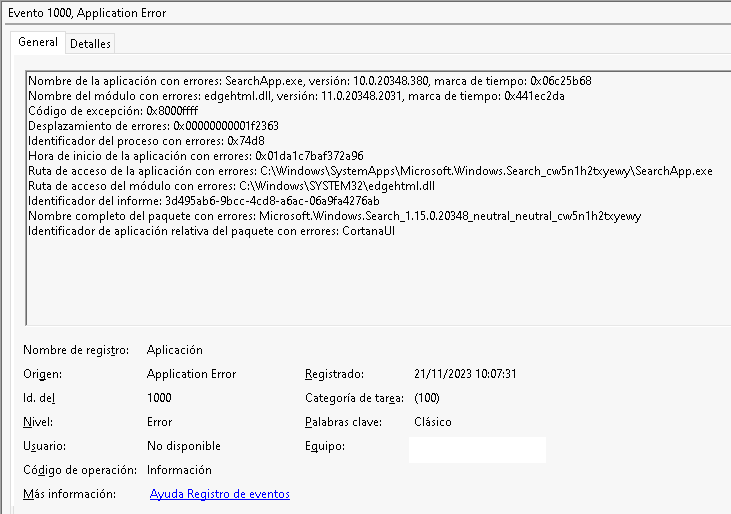Click the '(100)' value next to 'Categoría de tarea'

(427, 397)
